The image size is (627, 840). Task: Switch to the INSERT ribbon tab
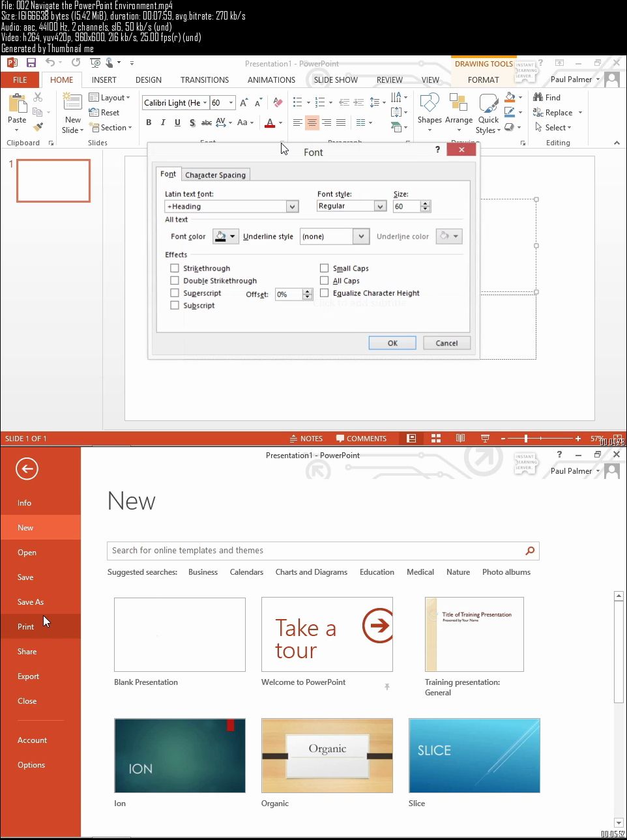point(104,80)
